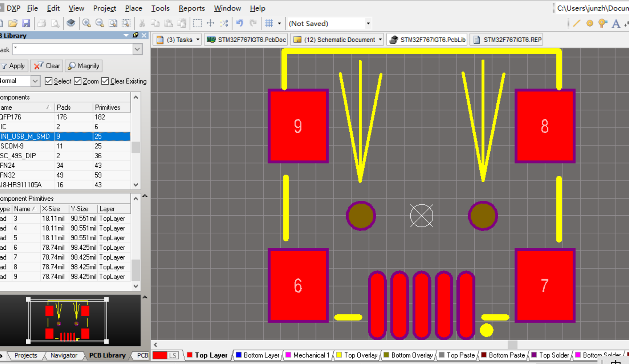Click the red current layer color swatch

point(160,355)
